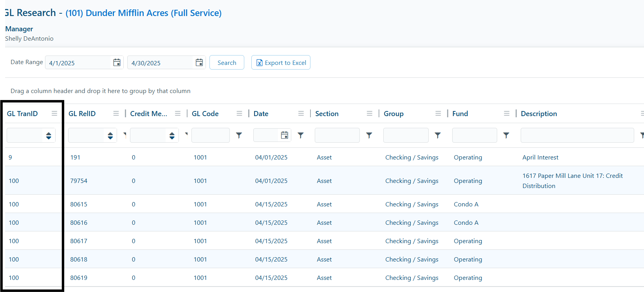Click date 04/01/2025 in row 191
The height and width of the screenshot is (292, 644).
click(271, 157)
